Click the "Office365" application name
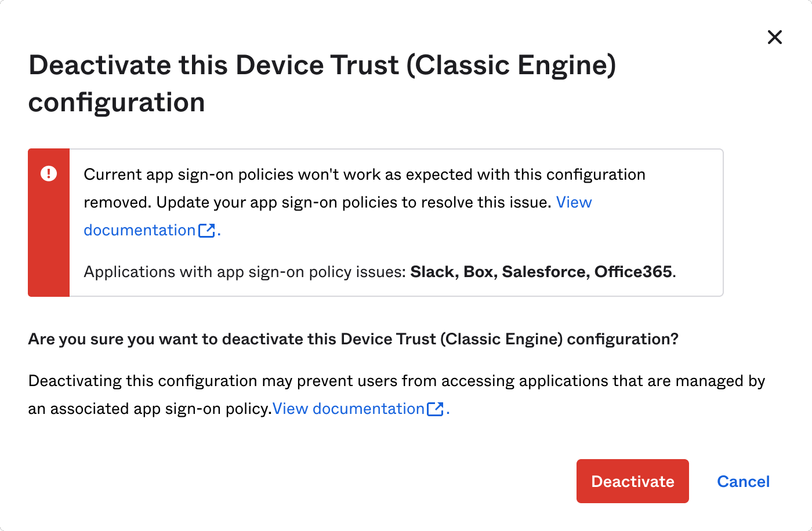This screenshot has width=812, height=531. click(x=633, y=272)
